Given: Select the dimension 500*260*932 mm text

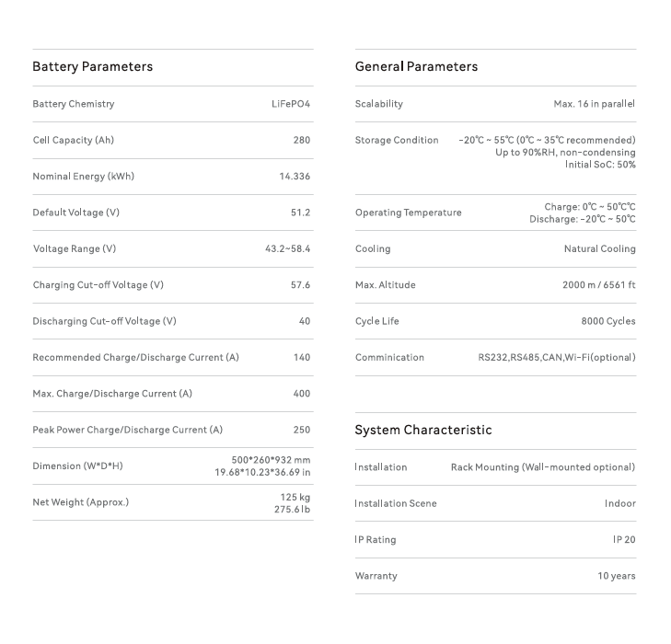Looking at the screenshot, I should point(271,460).
